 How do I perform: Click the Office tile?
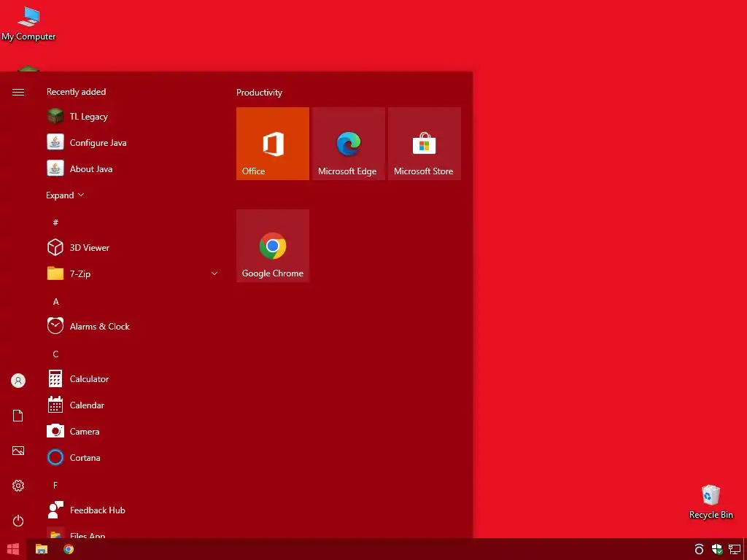(x=273, y=144)
